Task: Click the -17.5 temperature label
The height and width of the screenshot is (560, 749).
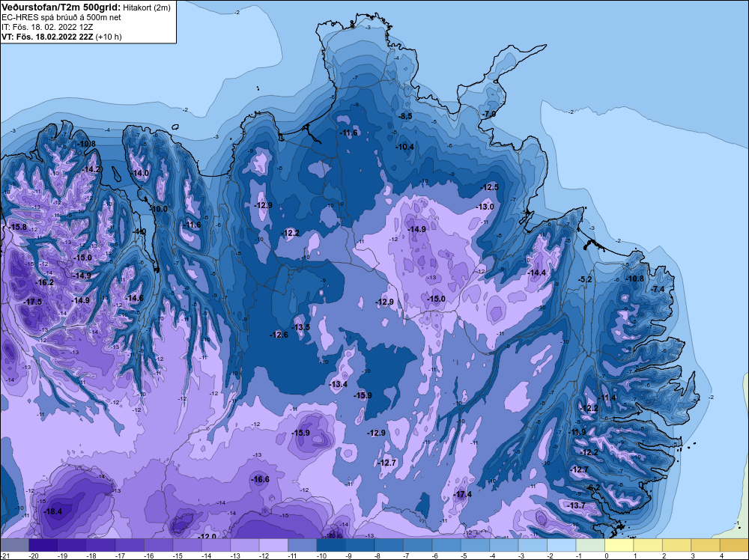Action: click(x=33, y=302)
